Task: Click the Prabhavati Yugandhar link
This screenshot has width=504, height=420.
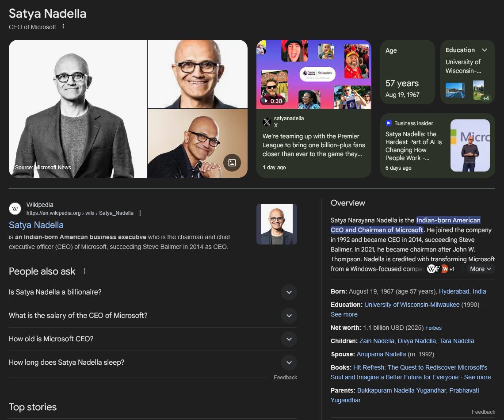Action: pos(405,395)
